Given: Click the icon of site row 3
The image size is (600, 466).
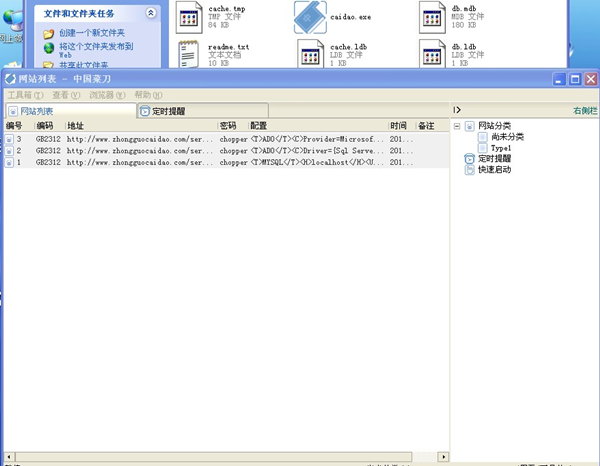Looking at the screenshot, I should coord(9,138).
